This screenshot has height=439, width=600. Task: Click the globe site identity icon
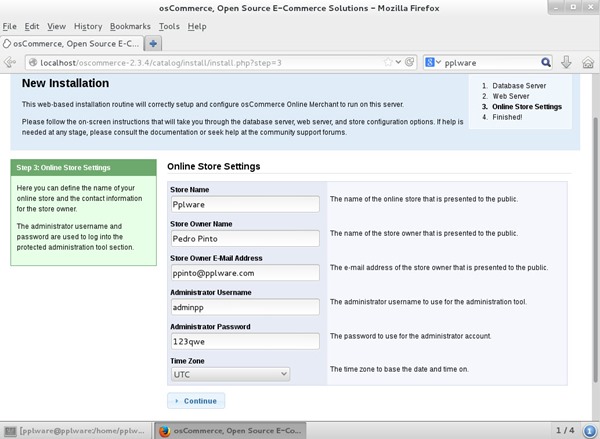33,62
